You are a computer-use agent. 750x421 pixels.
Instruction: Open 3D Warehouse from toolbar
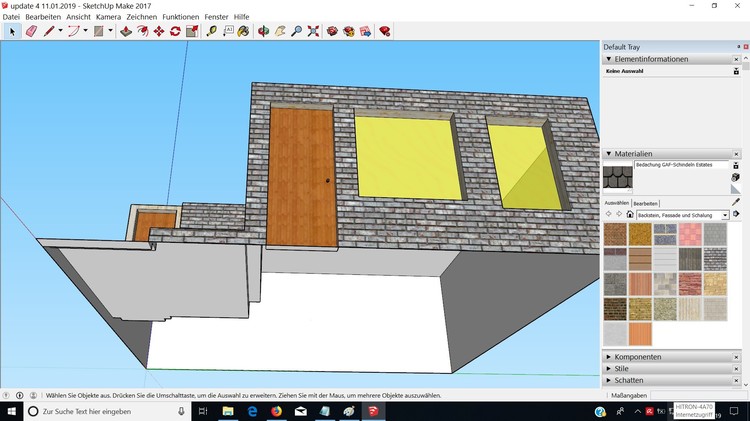pyautogui.click(x=332, y=32)
